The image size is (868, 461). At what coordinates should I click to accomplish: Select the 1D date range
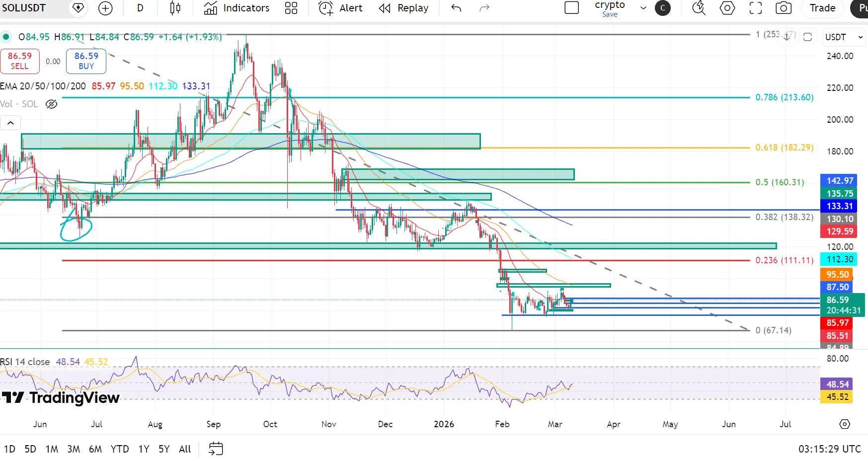coord(9,449)
